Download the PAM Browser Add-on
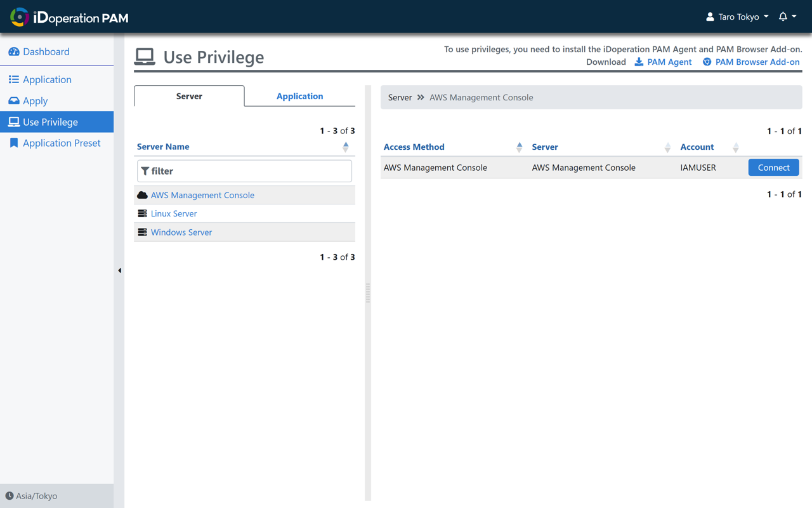Image resolution: width=812 pixels, height=508 pixels. pyautogui.click(x=751, y=62)
